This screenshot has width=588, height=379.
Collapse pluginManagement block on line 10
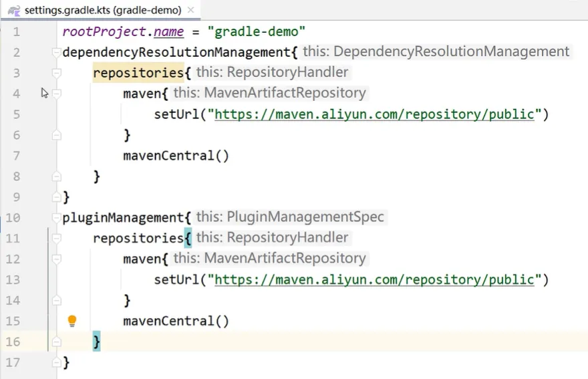(56, 218)
